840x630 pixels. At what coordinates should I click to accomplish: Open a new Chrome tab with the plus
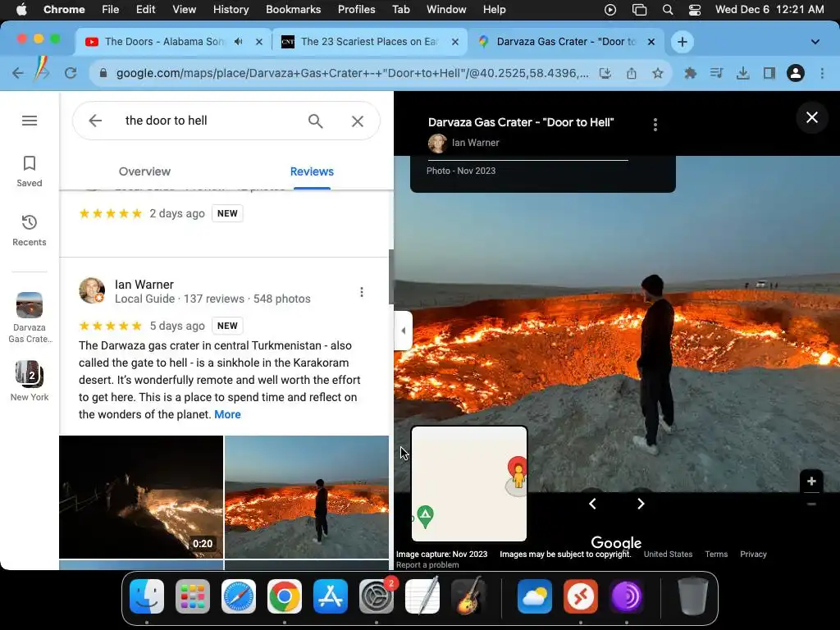click(x=682, y=42)
